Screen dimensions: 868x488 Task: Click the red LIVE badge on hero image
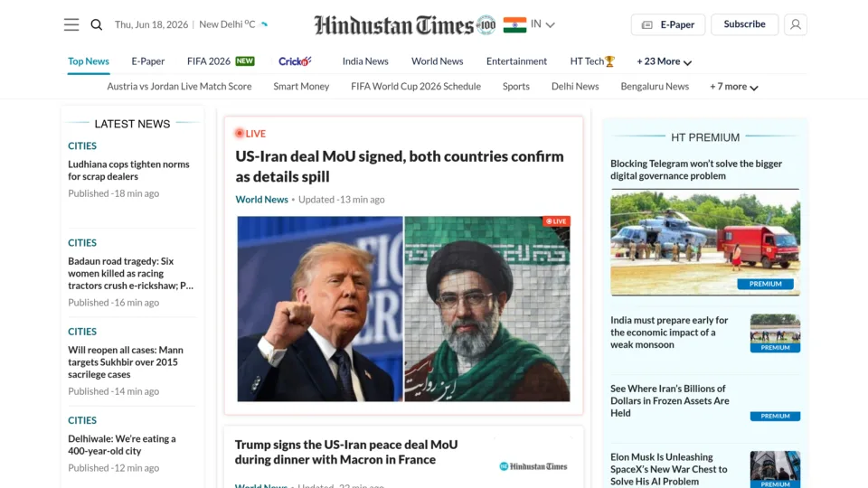click(556, 221)
